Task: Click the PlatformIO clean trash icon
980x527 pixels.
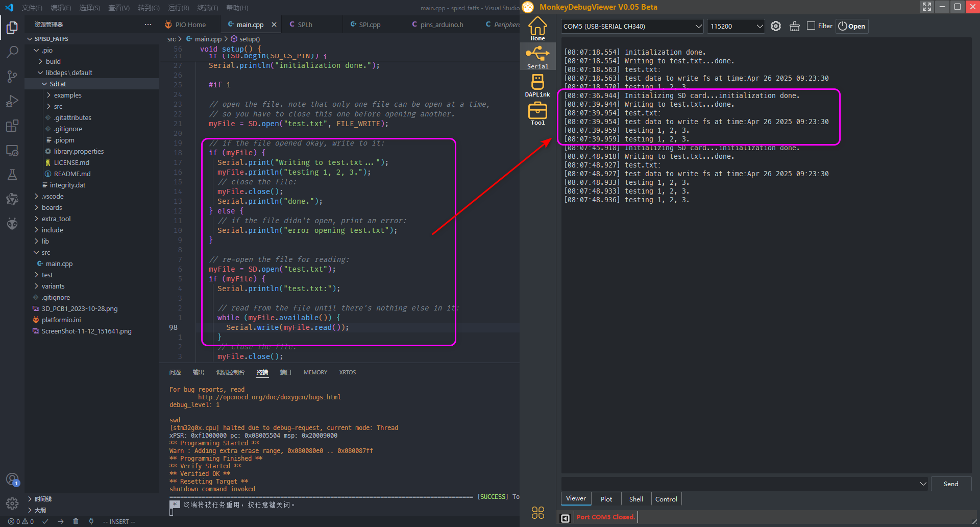Action: tap(76, 521)
